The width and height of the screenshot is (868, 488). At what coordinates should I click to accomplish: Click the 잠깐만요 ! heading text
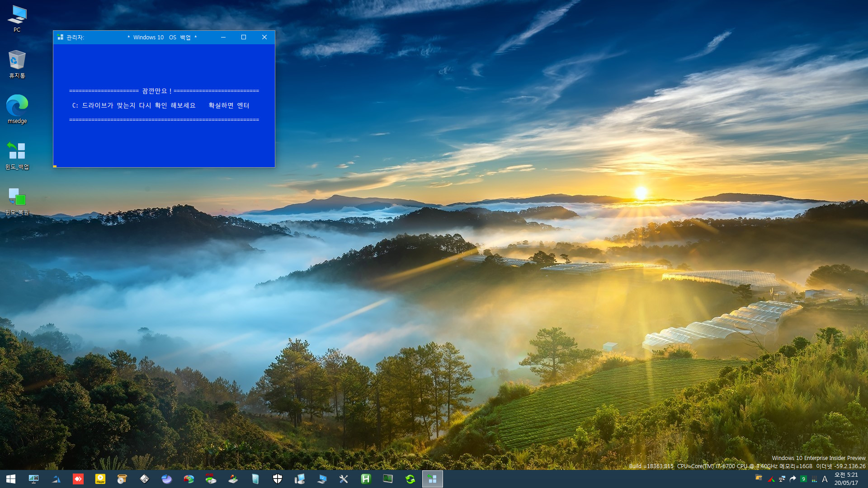(157, 91)
